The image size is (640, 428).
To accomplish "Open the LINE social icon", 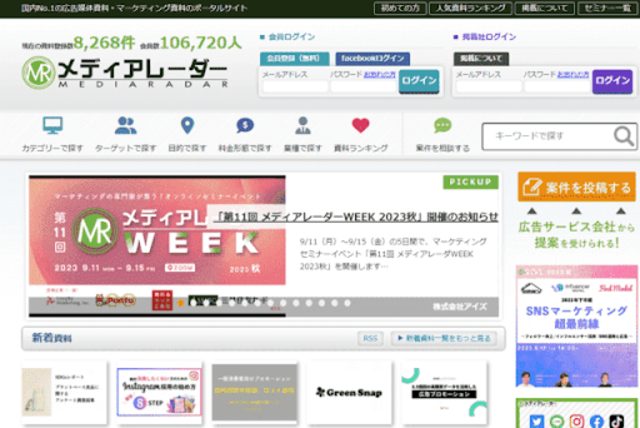I will (557, 421).
